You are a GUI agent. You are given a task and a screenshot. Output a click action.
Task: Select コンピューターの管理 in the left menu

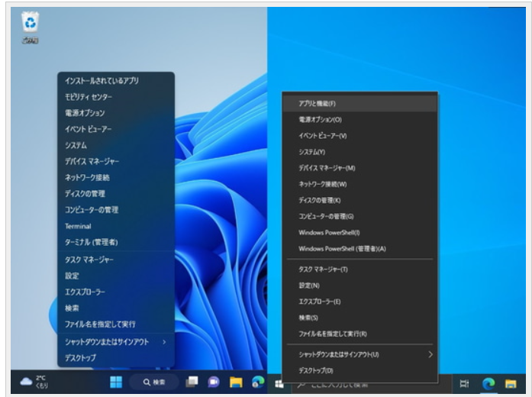(x=116, y=210)
